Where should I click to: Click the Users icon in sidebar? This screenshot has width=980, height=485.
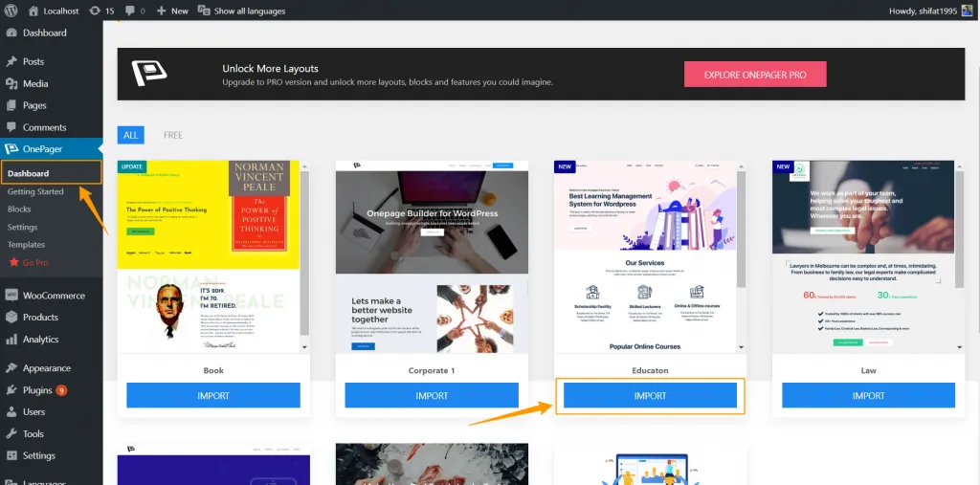[x=11, y=412]
